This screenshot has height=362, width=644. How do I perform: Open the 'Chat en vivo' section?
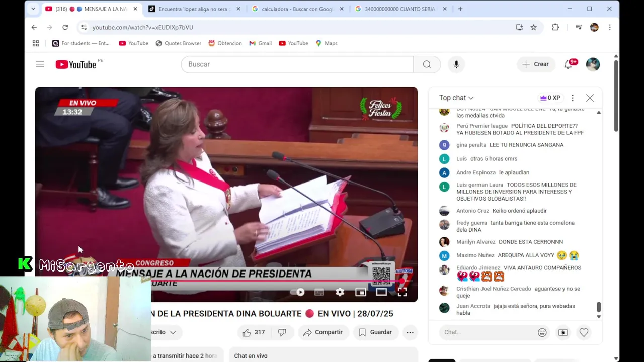click(251, 356)
